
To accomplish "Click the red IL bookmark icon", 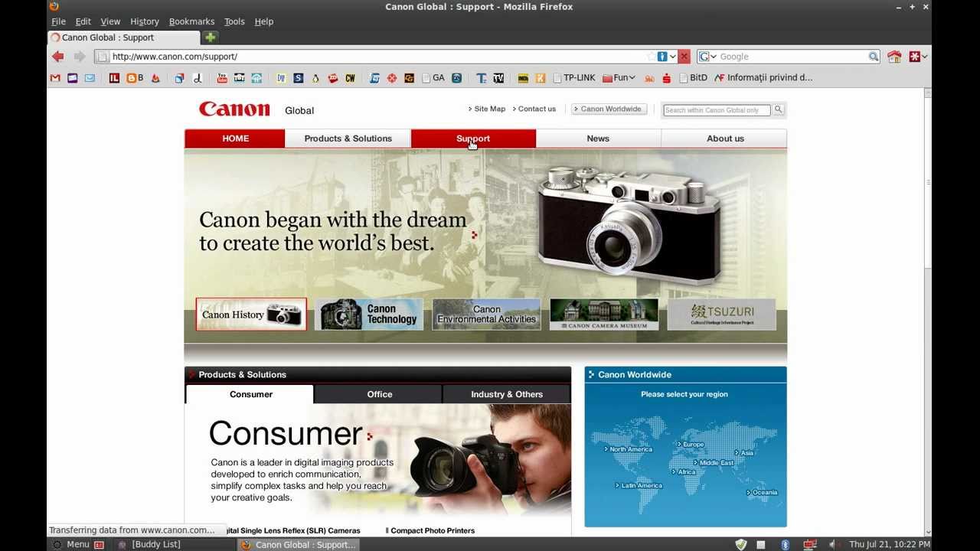I will pos(114,78).
